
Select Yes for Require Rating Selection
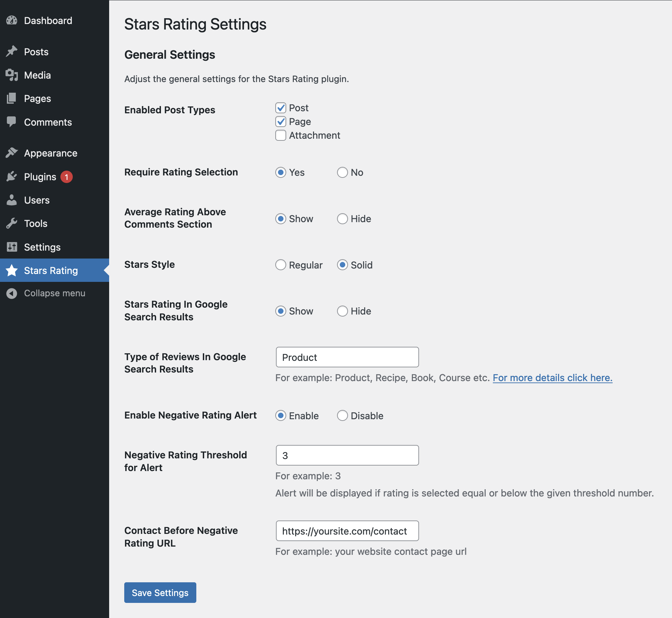pos(281,172)
